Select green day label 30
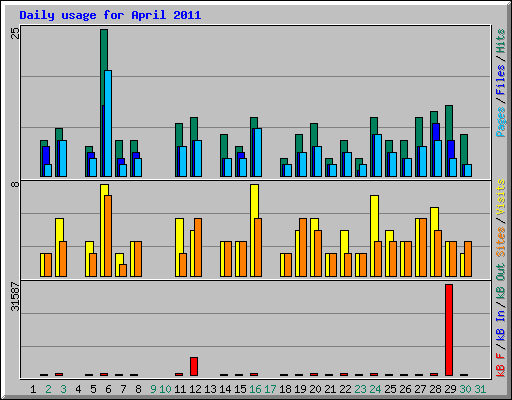This screenshot has height=400, width=512. pyautogui.click(x=465, y=389)
